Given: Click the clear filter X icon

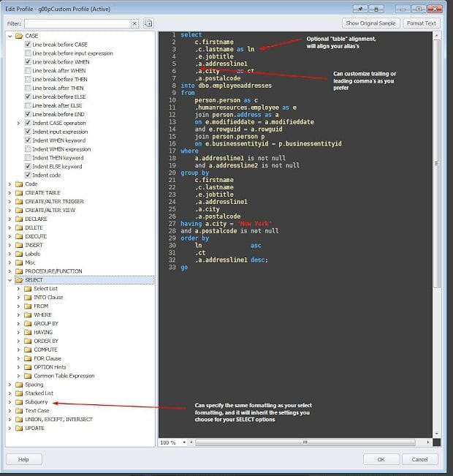Looking at the screenshot, I should pos(134,23).
